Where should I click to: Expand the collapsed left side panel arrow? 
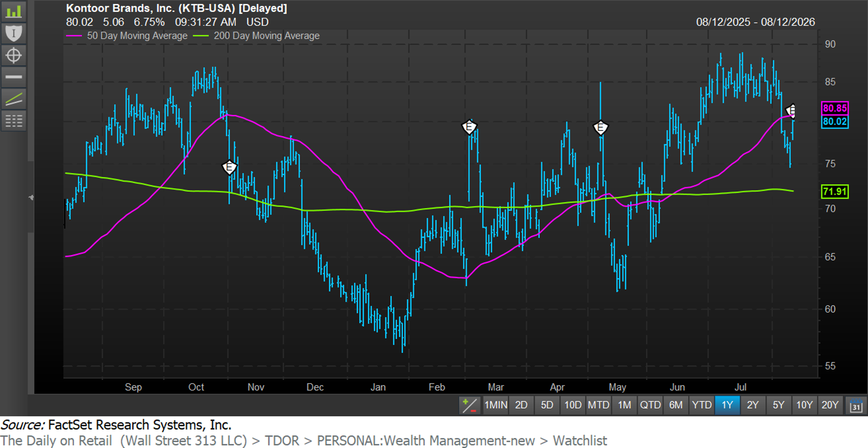coord(31,197)
